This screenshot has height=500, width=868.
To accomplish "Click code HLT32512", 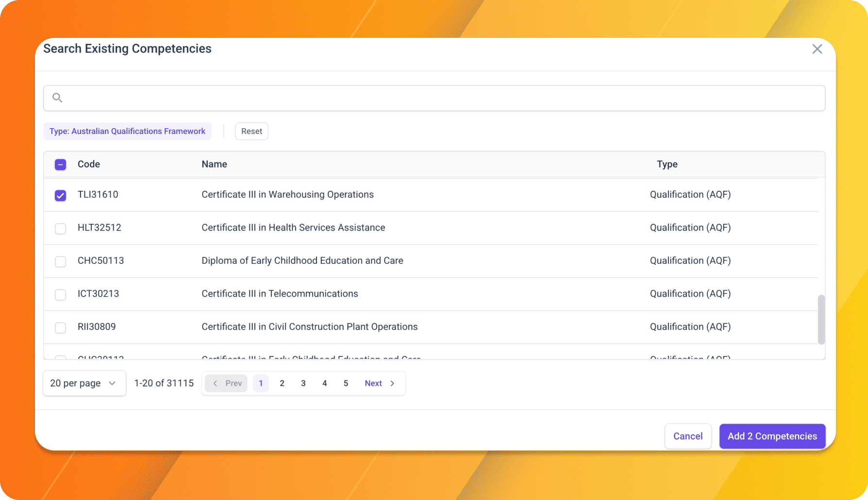I will [x=100, y=227].
